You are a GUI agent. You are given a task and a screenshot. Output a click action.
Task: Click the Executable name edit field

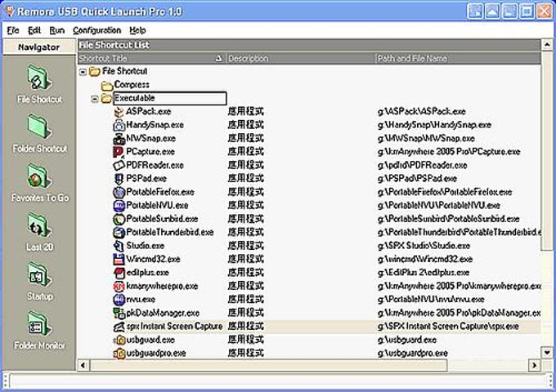[170, 99]
